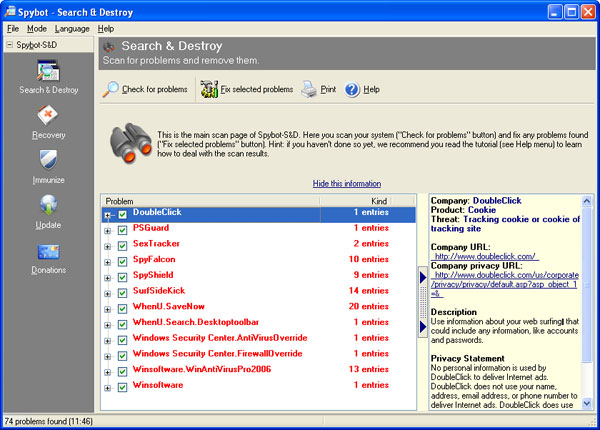This screenshot has height=430, width=600.
Task: Click the upper blue arrow on splitter
Action: pyautogui.click(x=423, y=277)
